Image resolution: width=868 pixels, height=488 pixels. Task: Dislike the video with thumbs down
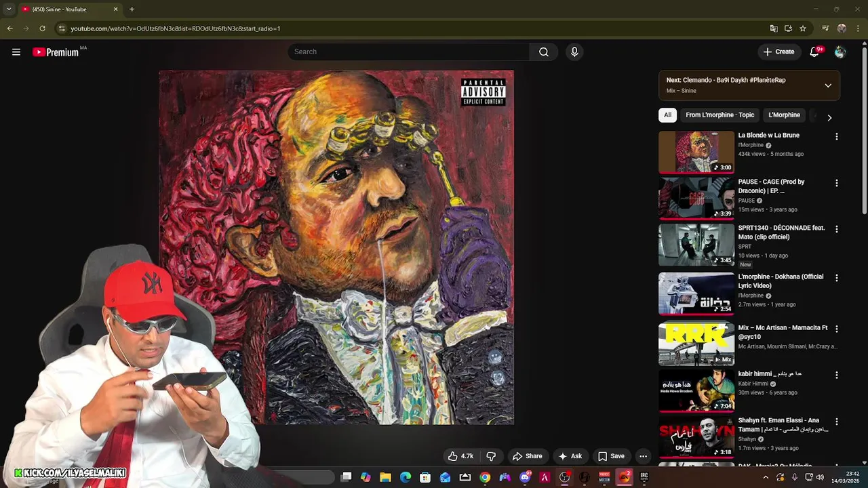tap(492, 456)
